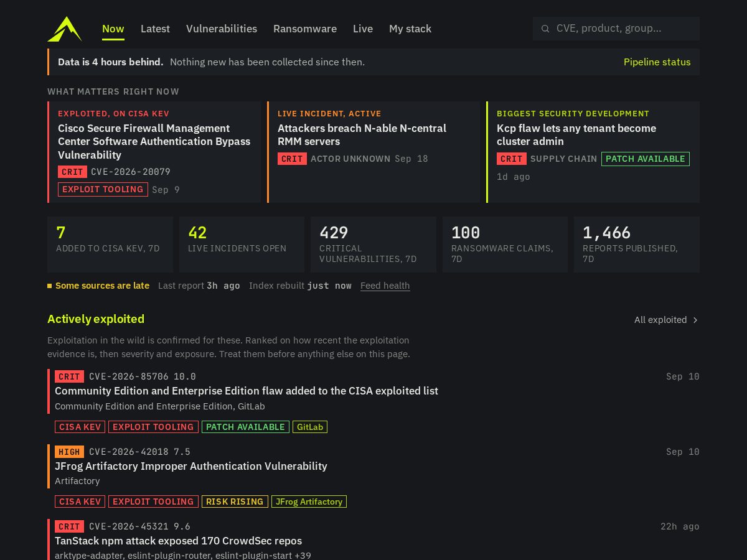Click the arktype-adapter package list line
The height and width of the screenshot is (560, 747).
183,555
